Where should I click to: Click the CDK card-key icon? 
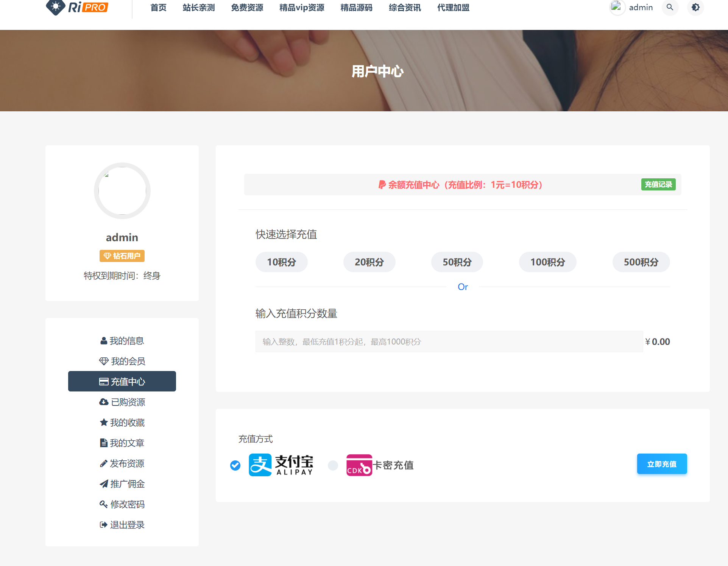coord(359,465)
